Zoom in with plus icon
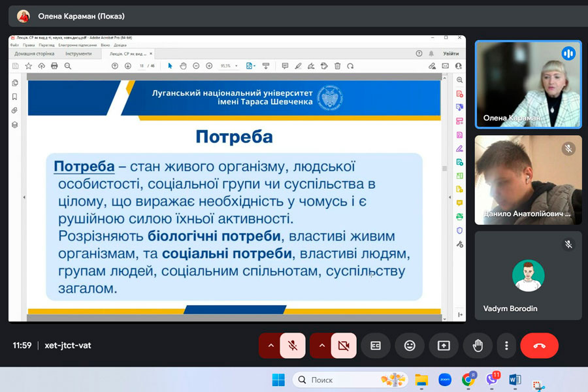588x392 pixels. pos(209,66)
